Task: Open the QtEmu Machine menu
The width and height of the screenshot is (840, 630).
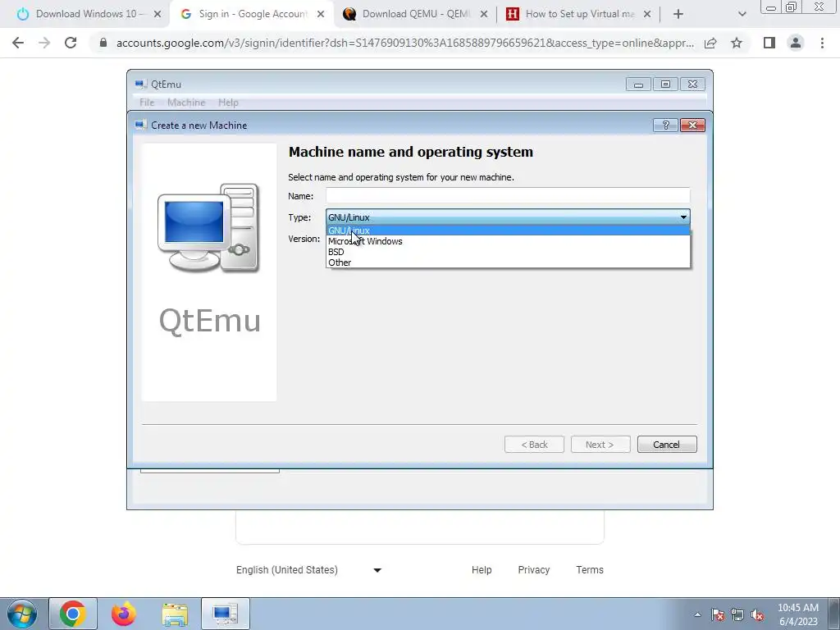Action: pos(186,103)
